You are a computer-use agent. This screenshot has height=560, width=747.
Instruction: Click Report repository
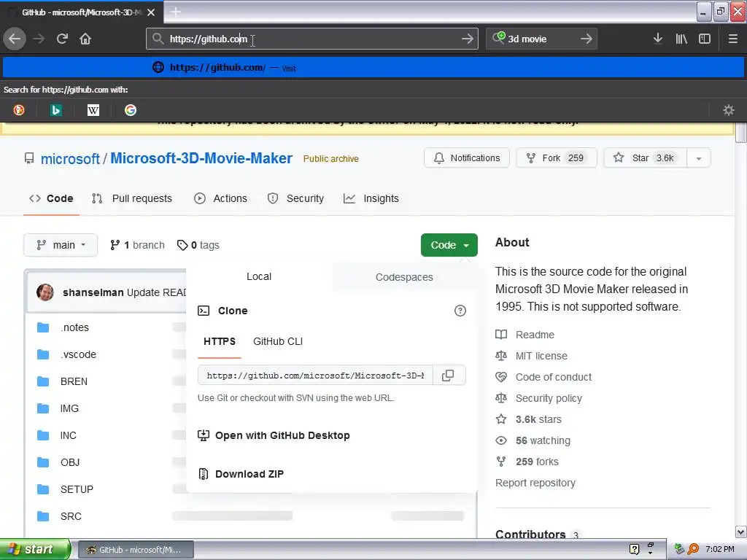tap(535, 483)
